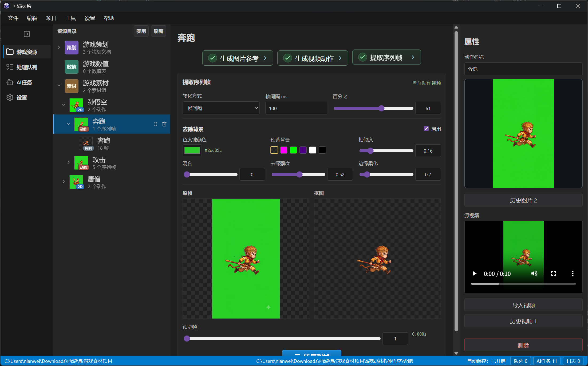
Task: Click the 帧间隔 ms input field
Action: (296, 108)
